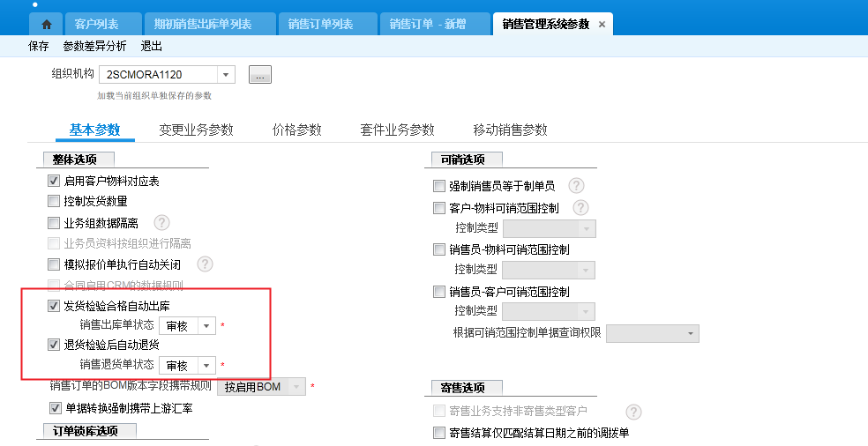Enable 控制发货数量 checkbox
Screen dimensions: 868x446
pos(55,202)
